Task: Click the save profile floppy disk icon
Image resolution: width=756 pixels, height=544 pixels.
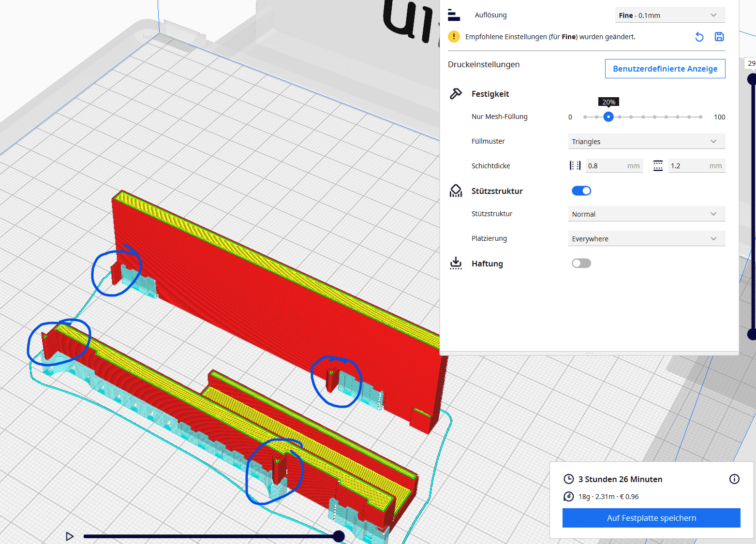Action: pos(719,37)
